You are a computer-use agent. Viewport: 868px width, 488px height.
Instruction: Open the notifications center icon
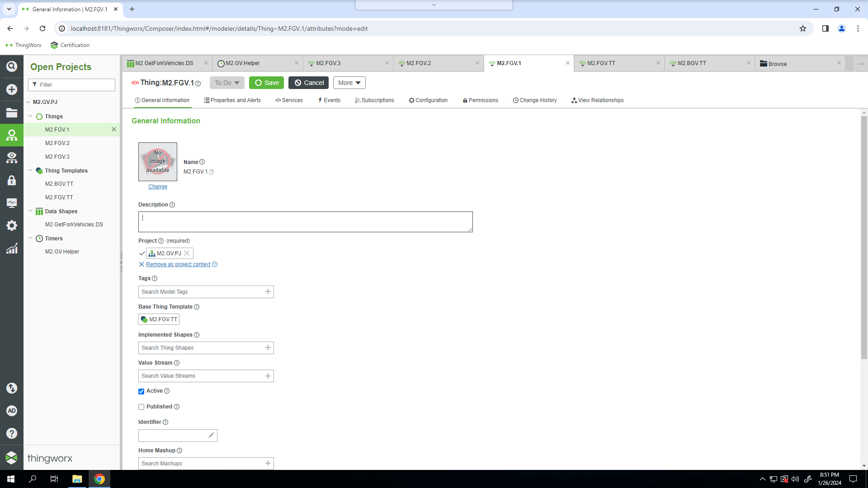853,479
